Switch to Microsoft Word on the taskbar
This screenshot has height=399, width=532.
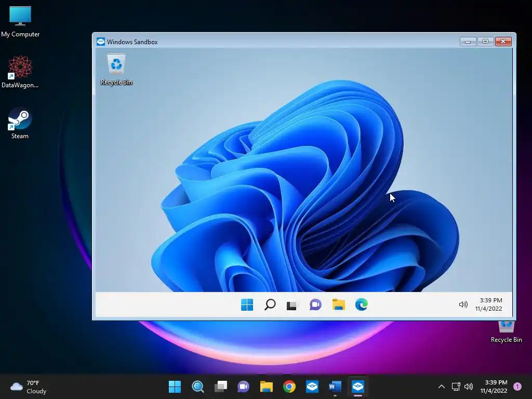[335, 387]
